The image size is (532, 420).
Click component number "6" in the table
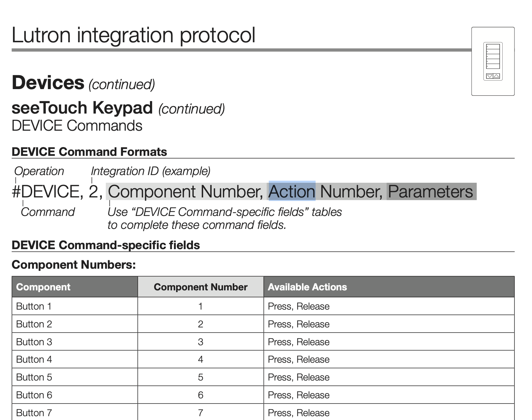[200, 395]
